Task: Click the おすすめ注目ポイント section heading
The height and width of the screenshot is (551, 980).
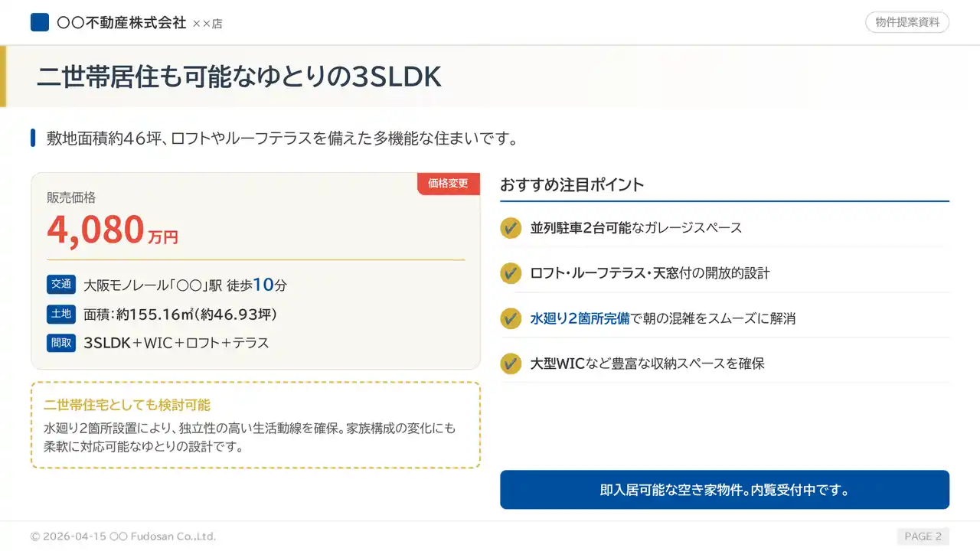Action: [x=572, y=184]
